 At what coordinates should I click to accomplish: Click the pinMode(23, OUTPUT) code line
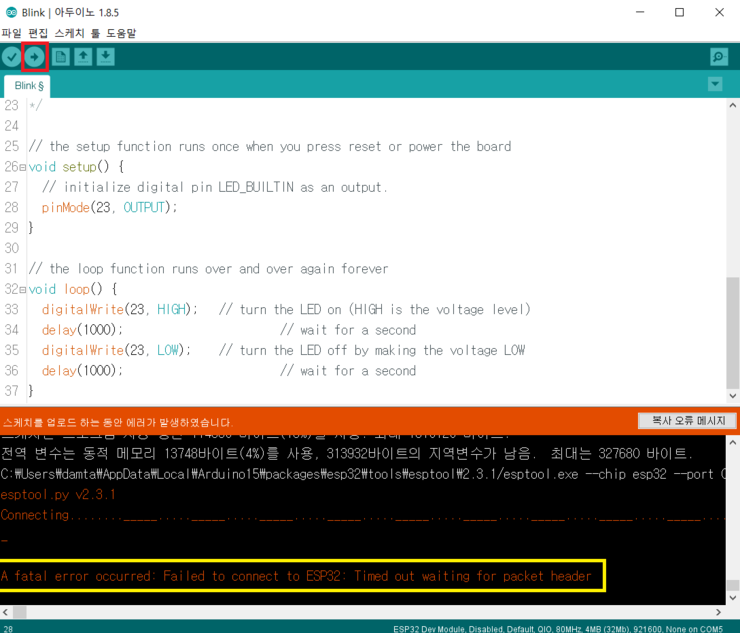coord(109,208)
